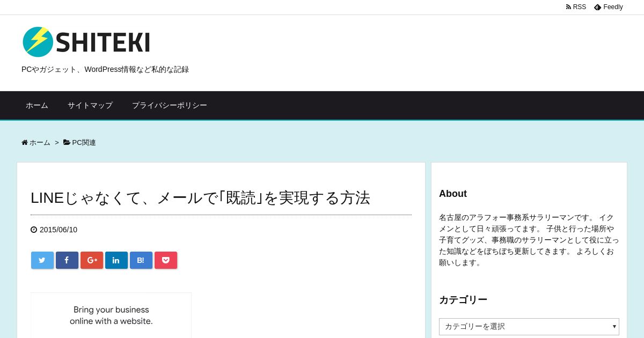Open the RSS feed link
This screenshot has width=644, height=338.
pos(576,7)
